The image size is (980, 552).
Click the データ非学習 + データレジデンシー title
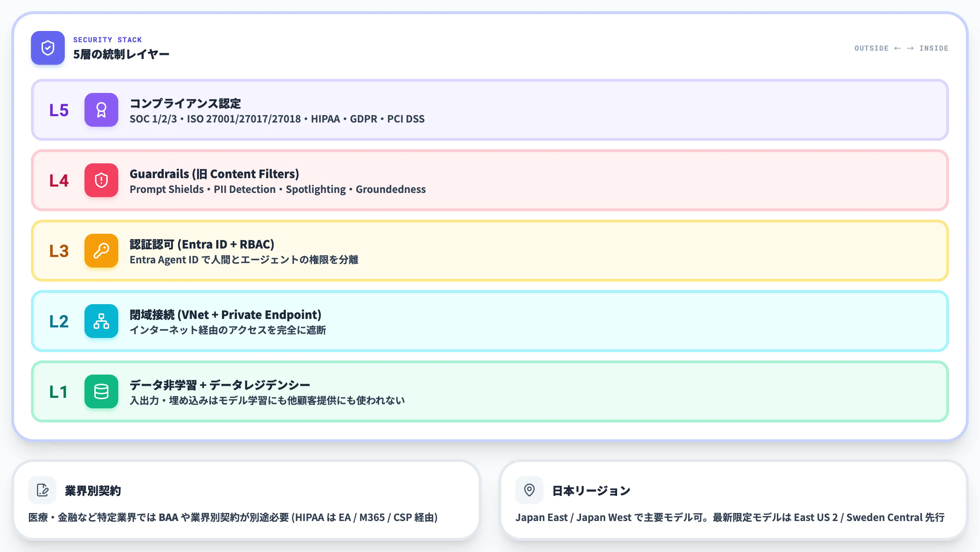click(x=220, y=385)
